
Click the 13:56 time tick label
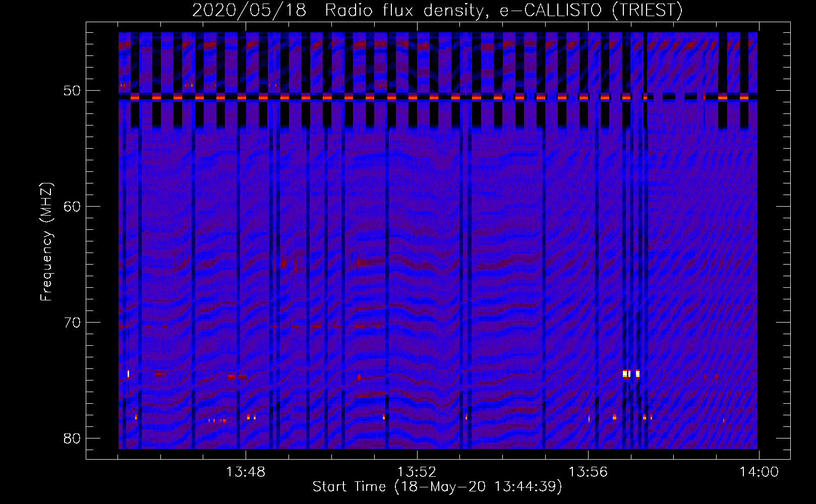pos(588,472)
